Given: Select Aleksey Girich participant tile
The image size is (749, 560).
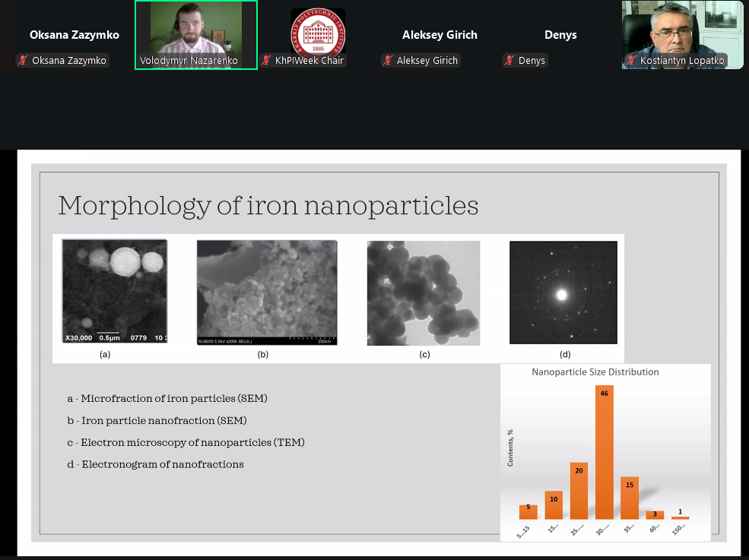Looking at the screenshot, I should (x=440, y=35).
